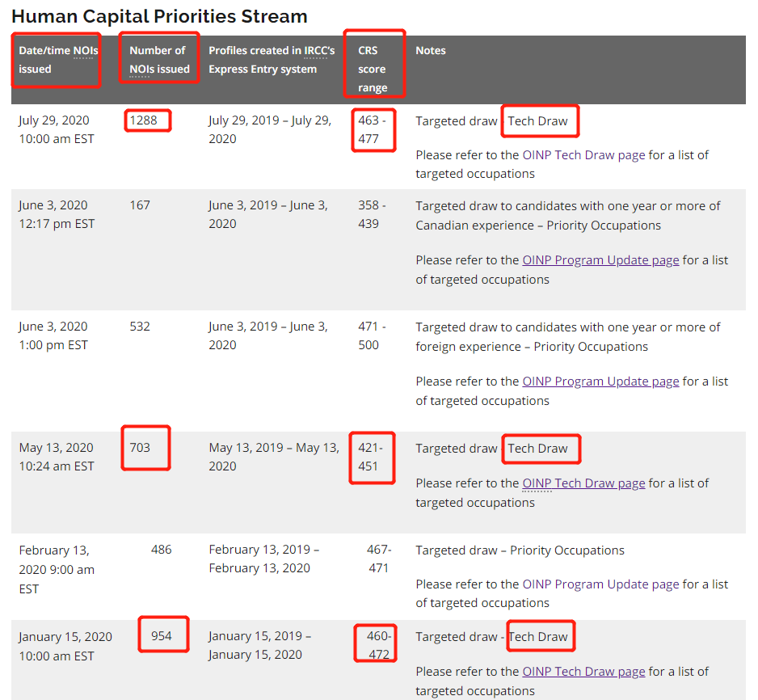Click the 'Date/time NOIs issued' column header
This screenshot has height=700, width=758.
(x=58, y=60)
